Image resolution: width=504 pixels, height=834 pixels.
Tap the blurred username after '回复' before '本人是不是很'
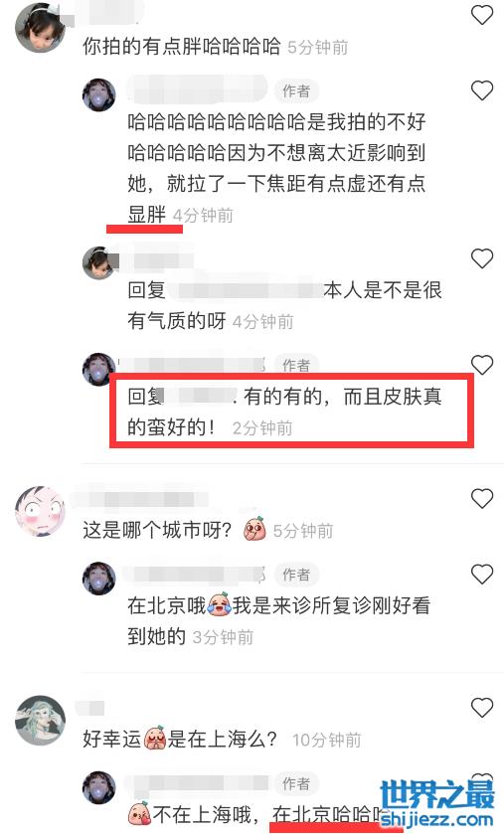tap(247, 290)
